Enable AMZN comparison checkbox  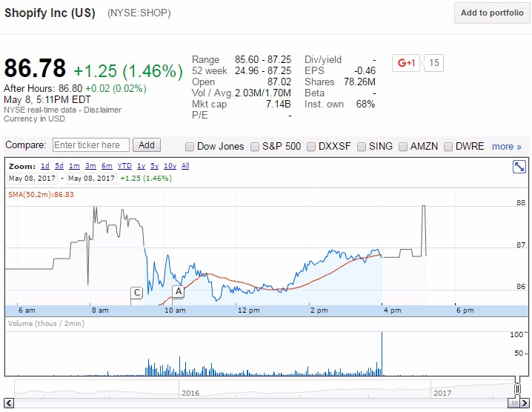403,147
